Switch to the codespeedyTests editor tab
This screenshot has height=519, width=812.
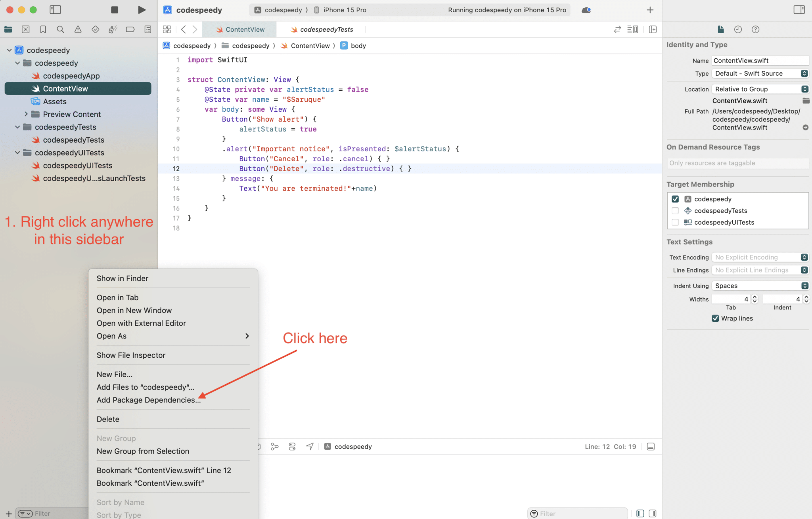[x=326, y=29]
